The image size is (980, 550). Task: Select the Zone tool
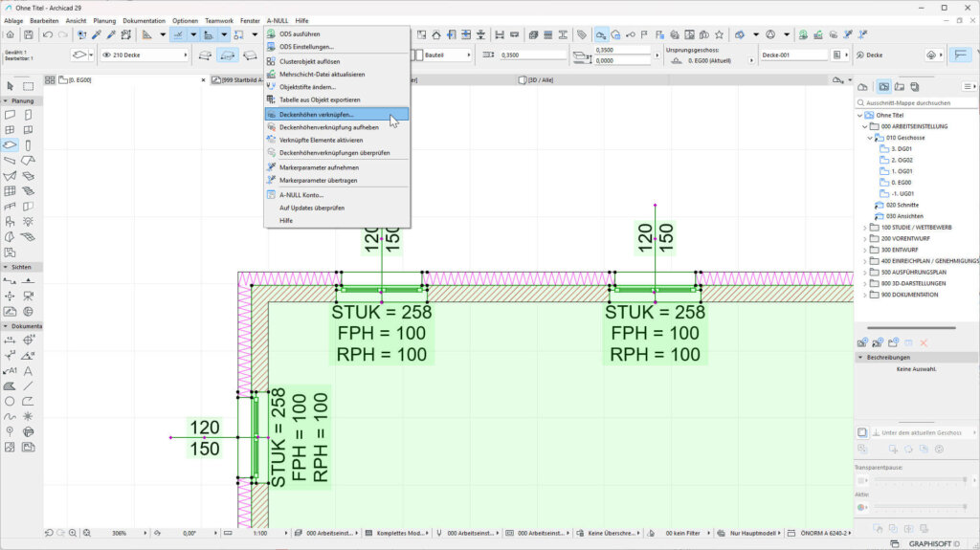click(10, 253)
